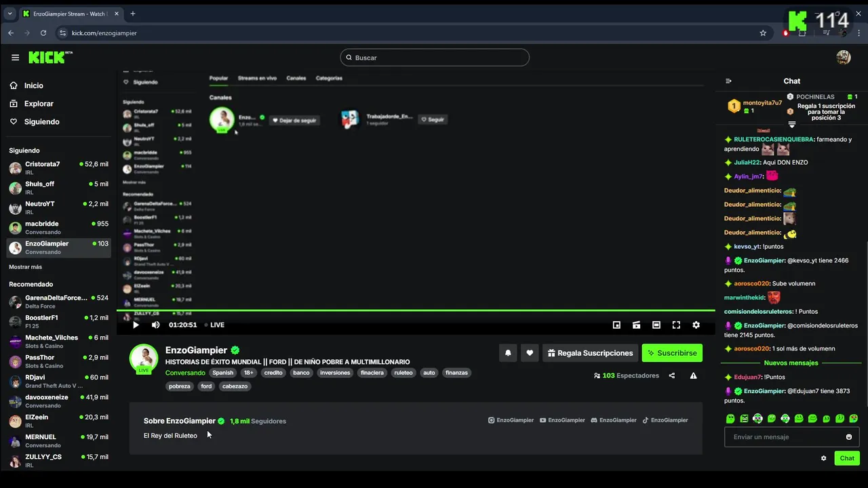
Task: Open EnzoGiampier YouTube link
Action: [x=562, y=420]
